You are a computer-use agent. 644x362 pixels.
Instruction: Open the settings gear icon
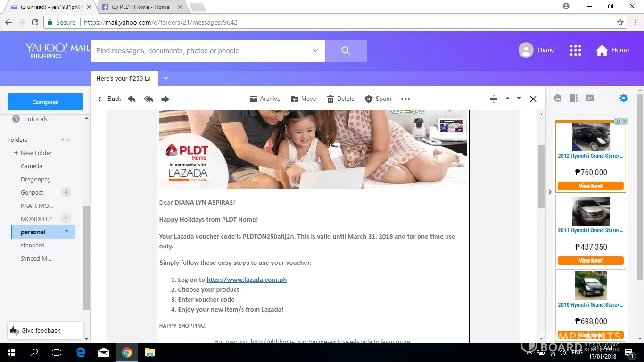coord(623,98)
